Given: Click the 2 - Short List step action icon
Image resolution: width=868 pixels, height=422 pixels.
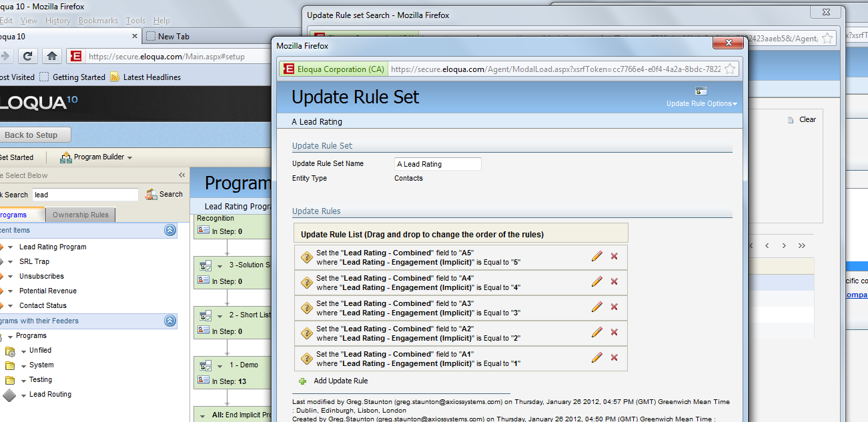Looking at the screenshot, I should point(205,315).
